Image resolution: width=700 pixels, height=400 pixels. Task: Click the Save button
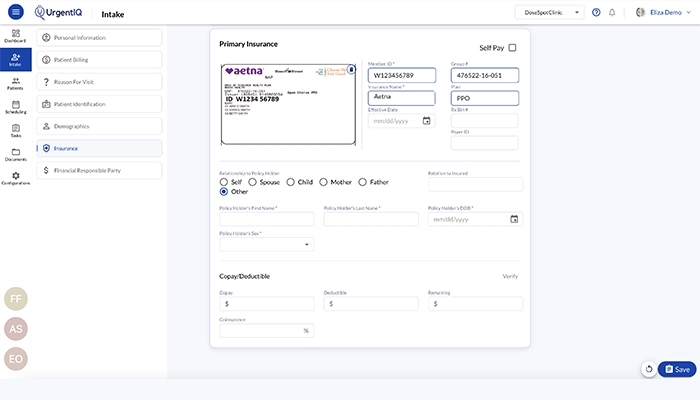tap(677, 369)
